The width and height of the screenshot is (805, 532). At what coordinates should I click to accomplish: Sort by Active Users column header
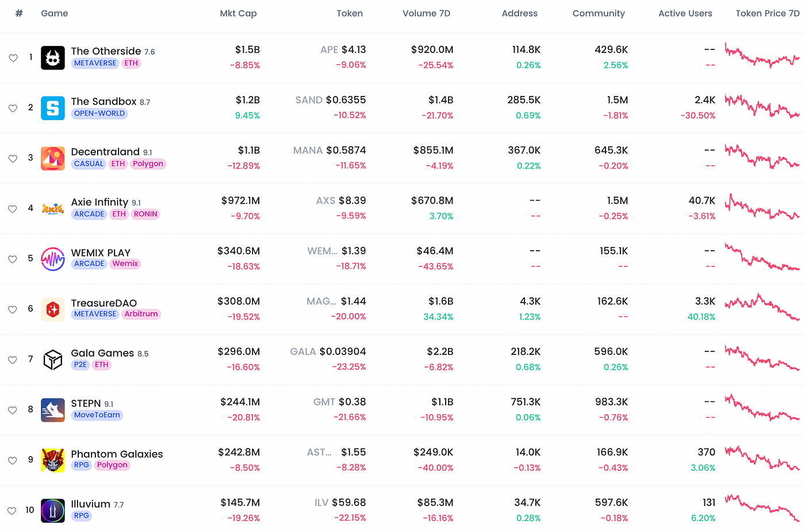685,13
